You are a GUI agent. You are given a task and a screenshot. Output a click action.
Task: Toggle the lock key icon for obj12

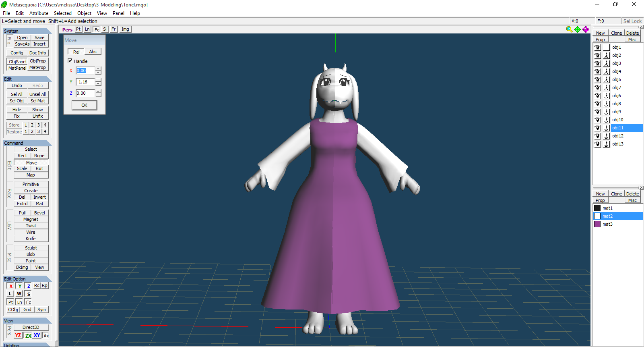[x=607, y=136]
